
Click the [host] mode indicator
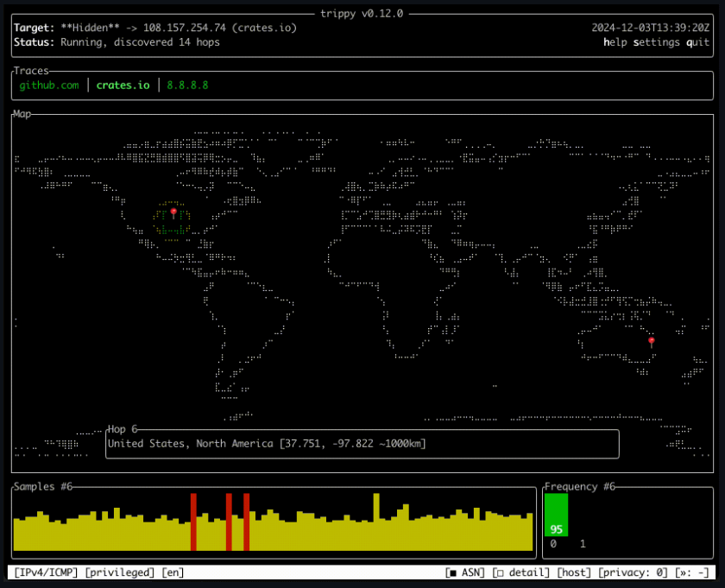(x=574, y=572)
